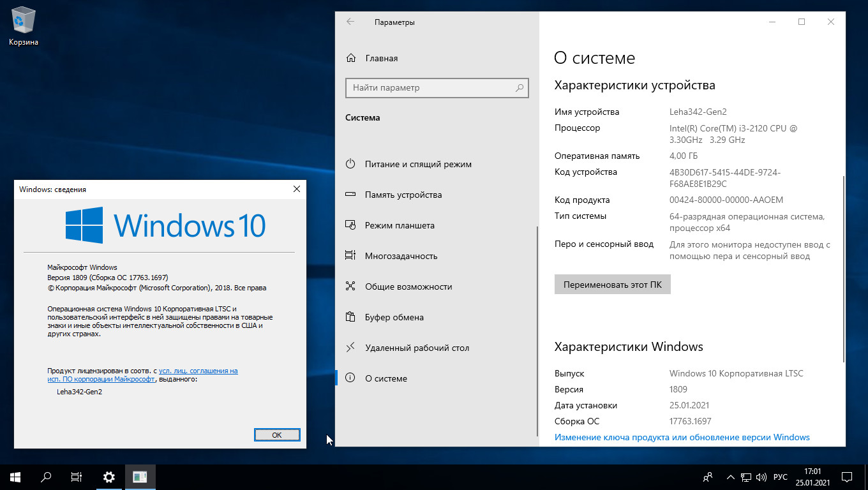This screenshot has width=868, height=490.
Task: Click the clipboard icon beside Буфер обмена
Action: 350,317
